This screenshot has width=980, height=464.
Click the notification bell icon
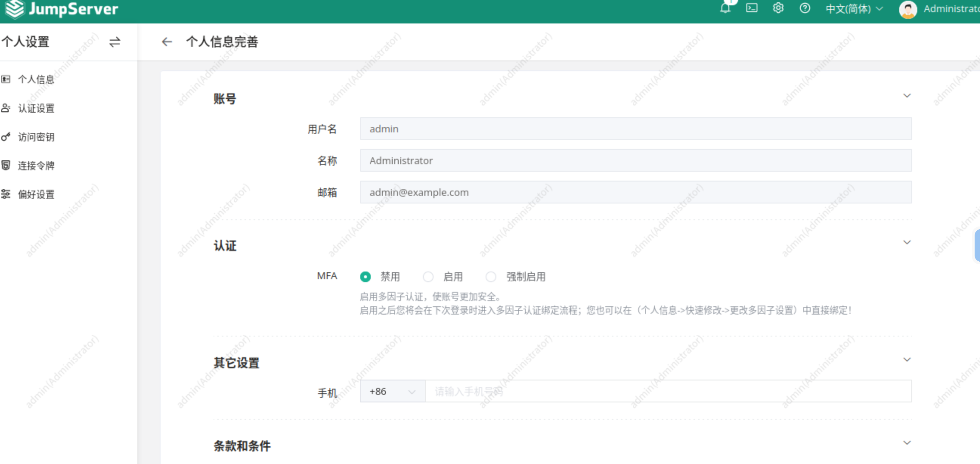pos(725,8)
